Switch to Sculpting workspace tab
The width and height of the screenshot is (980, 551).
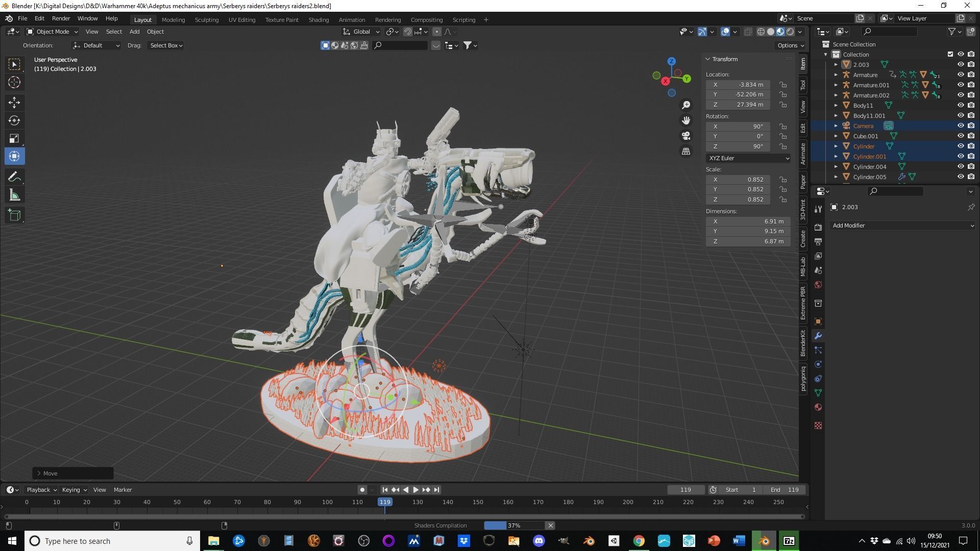[x=207, y=20]
